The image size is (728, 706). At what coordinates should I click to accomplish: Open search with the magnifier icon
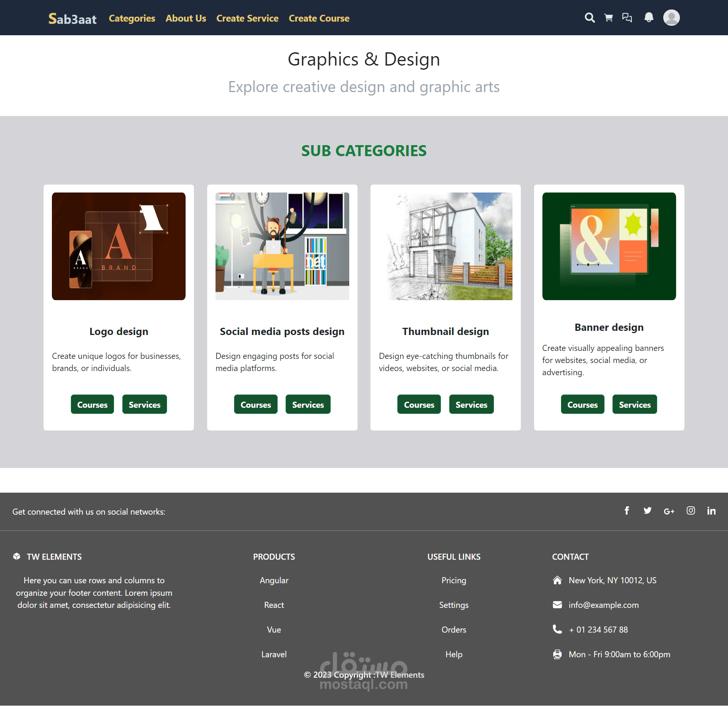click(x=589, y=18)
